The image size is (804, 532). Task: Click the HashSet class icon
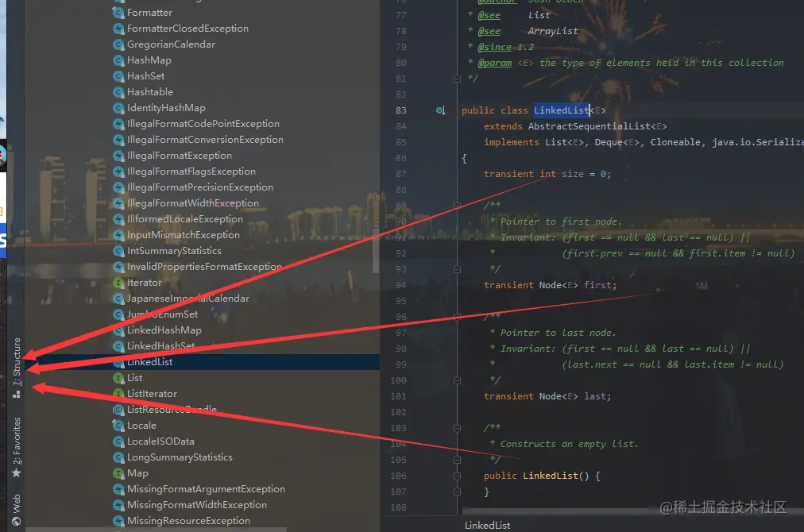tap(118, 76)
